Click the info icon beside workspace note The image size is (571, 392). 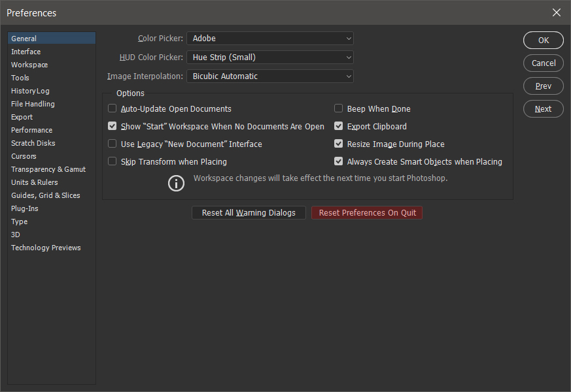pyautogui.click(x=176, y=184)
